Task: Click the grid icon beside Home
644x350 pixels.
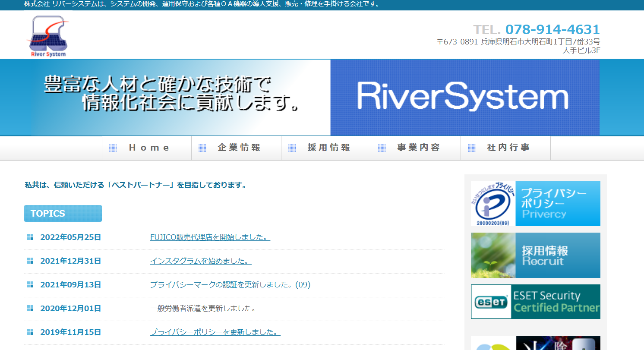Action: (x=113, y=148)
